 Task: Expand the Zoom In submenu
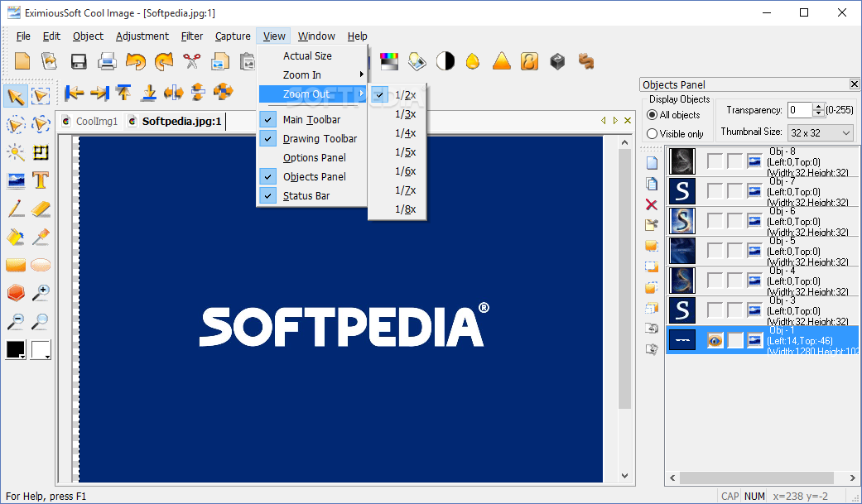311,74
